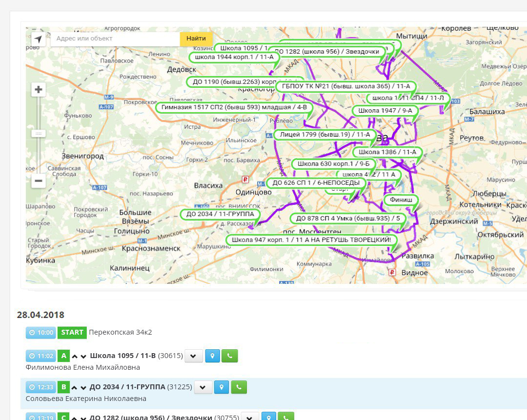The width and height of the screenshot is (527, 420).
Task: Click the ruble parking icon near Видное
Action: tap(392, 272)
